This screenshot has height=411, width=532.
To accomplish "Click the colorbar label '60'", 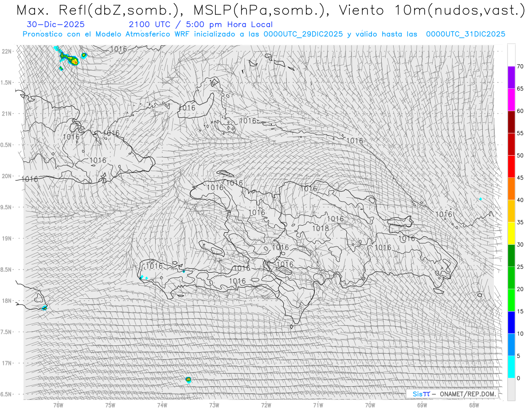I will point(520,111).
